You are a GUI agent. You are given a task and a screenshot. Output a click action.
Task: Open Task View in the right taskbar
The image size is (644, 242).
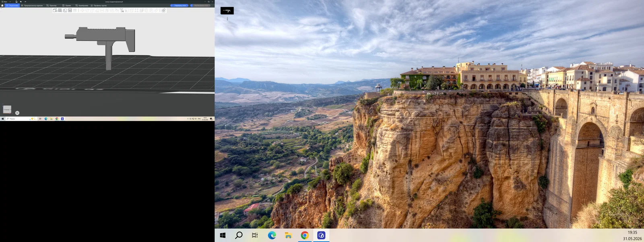pos(255,235)
